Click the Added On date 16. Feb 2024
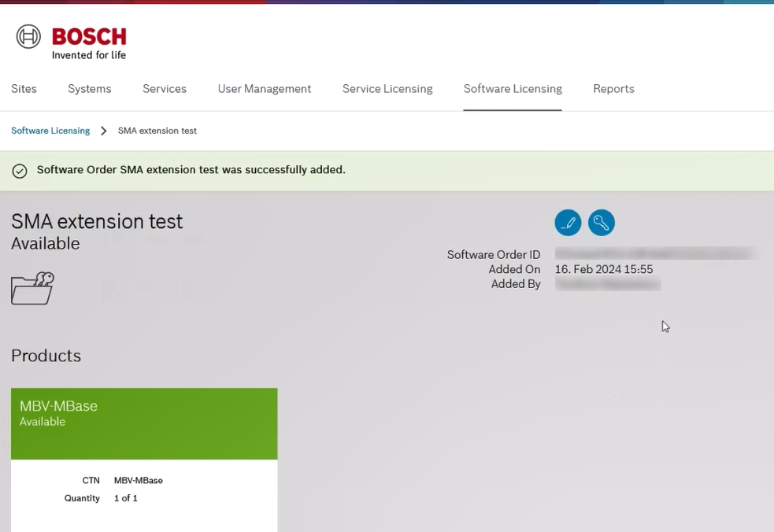Image resolution: width=774 pixels, height=532 pixels. pos(603,269)
